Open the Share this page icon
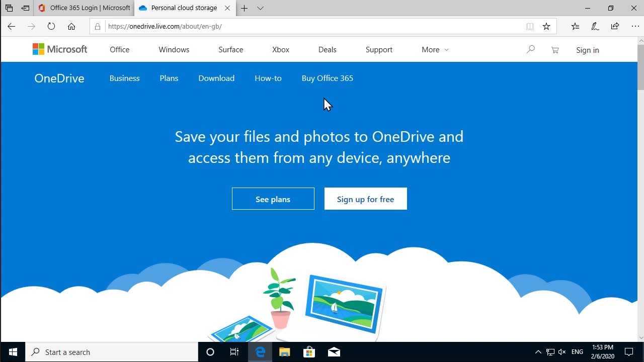This screenshot has width=644, height=362. 615,27
